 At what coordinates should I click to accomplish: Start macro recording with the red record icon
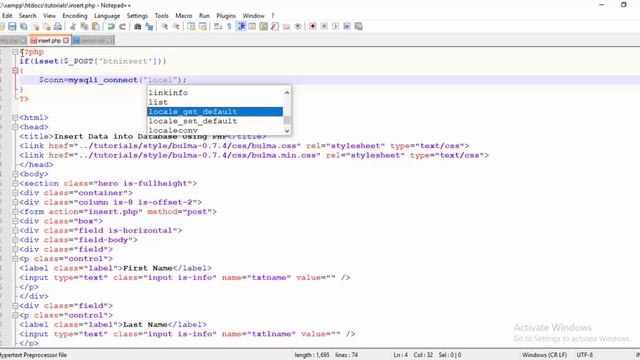[313, 27]
